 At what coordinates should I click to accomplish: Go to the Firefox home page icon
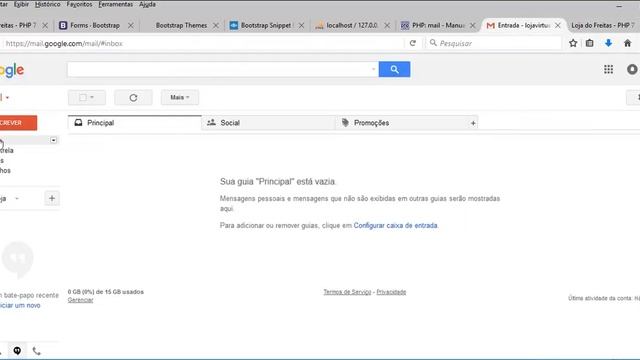[627, 43]
